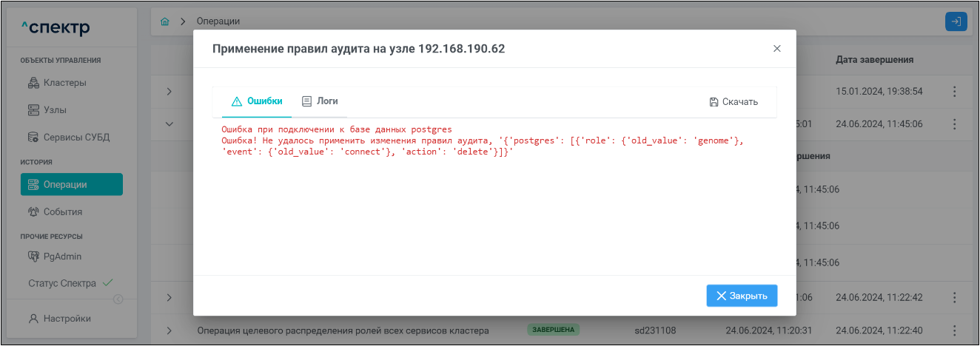Expand the row above the role distribution operation
Screen dimensions: 980x346
[x=169, y=297]
